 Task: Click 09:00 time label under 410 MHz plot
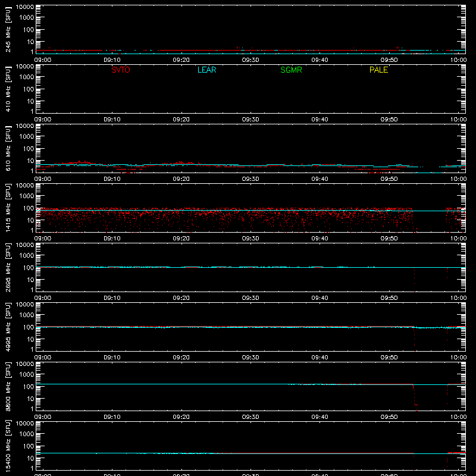tap(43, 120)
